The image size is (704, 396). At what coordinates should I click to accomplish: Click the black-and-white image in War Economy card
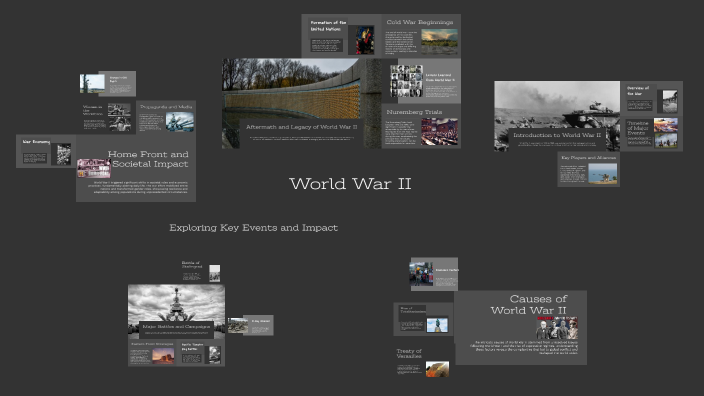[64, 154]
